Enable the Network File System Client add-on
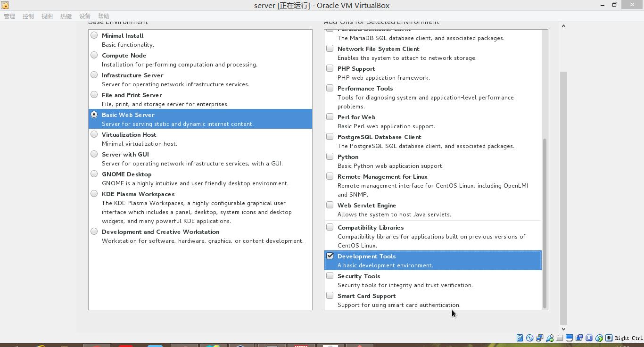This screenshot has height=347, width=644. pyautogui.click(x=330, y=48)
